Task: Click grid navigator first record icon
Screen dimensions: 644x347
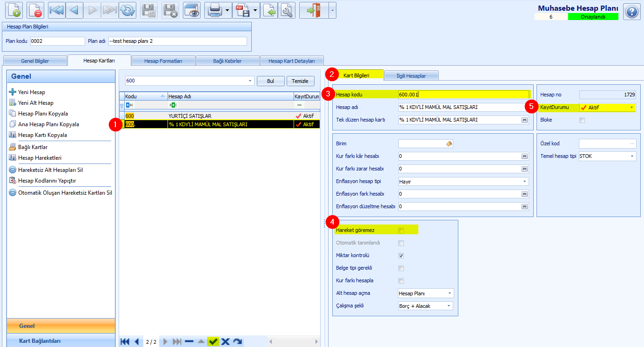Action: (x=125, y=341)
